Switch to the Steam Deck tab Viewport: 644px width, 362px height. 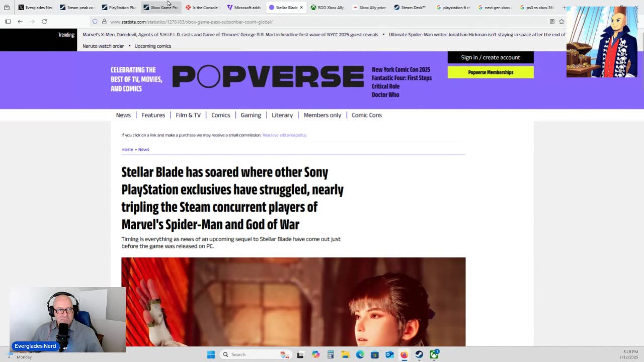point(411,8)
